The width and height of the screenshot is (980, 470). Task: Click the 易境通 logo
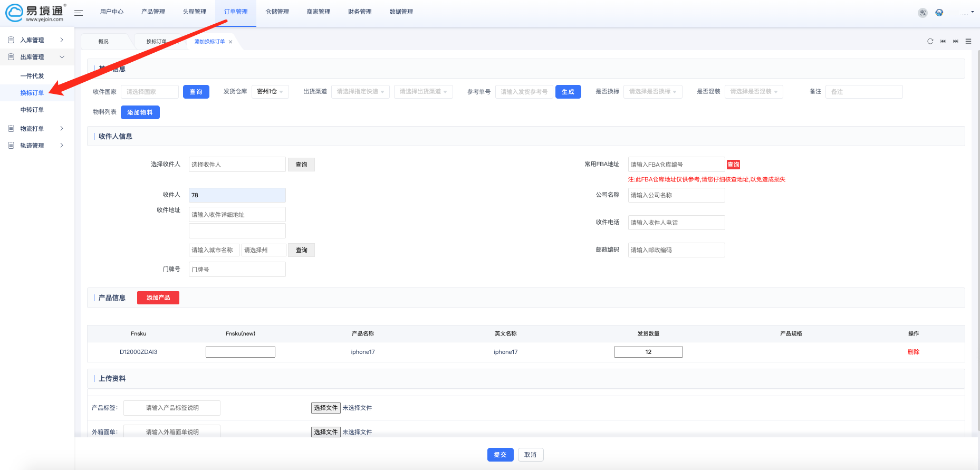click(x=35, y=13)
